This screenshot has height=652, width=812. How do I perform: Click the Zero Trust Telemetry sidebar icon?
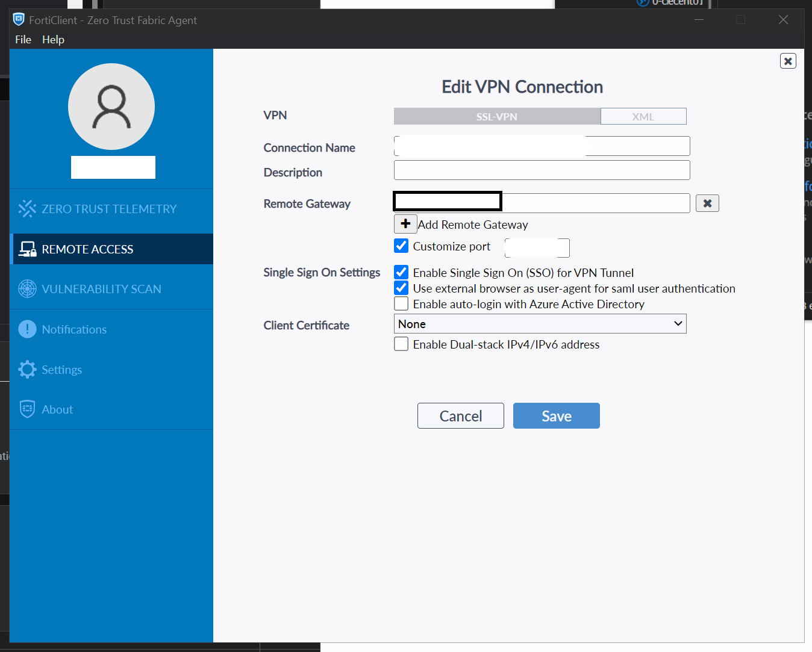coord(27,209)
